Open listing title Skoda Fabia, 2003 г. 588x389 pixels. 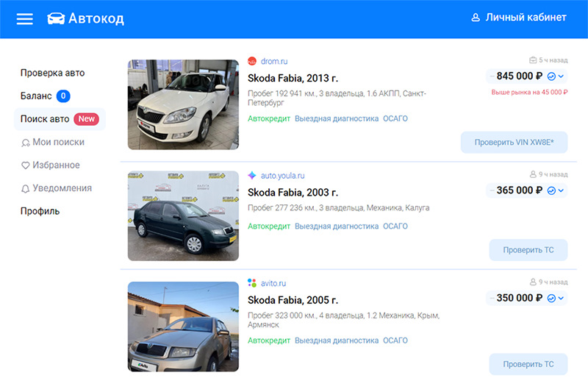click(x=293, y=193)
